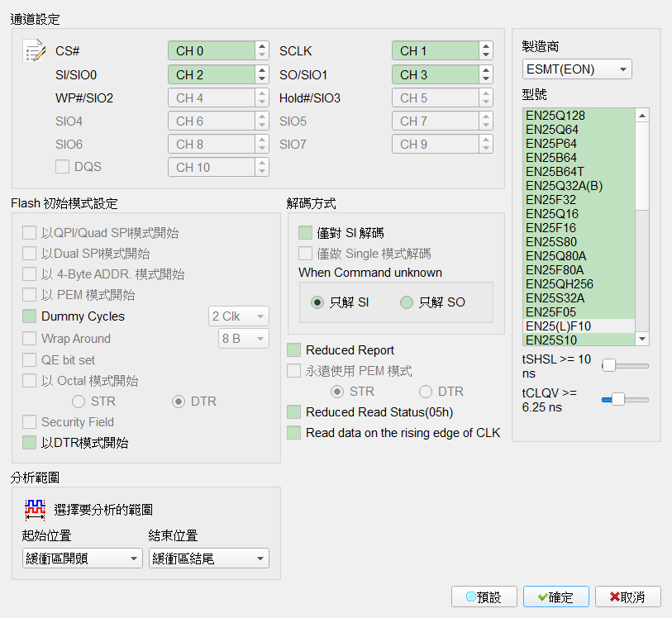Screen dimensions: 672x618
Task: Select model EN25F32 in the list
Action: [x=579, y=200]
